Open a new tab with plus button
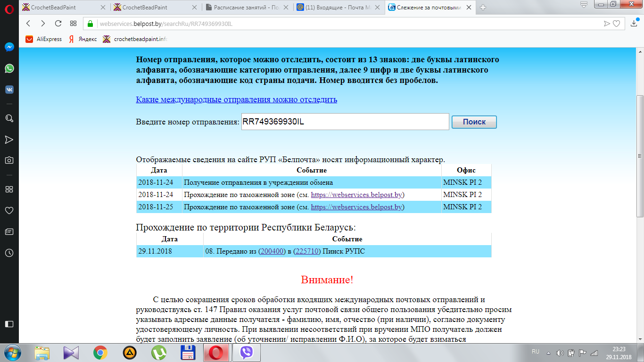The image size is (644, 362). tap(483, 7)
